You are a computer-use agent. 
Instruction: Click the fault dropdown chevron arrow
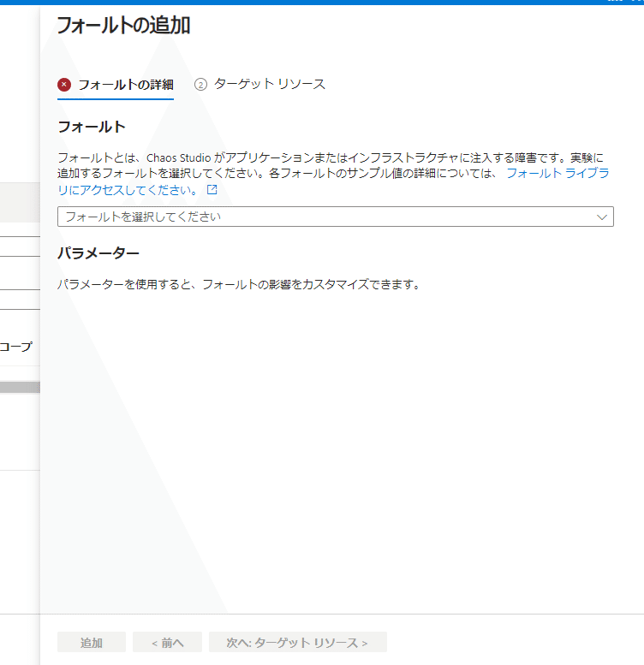coord(601,217)
